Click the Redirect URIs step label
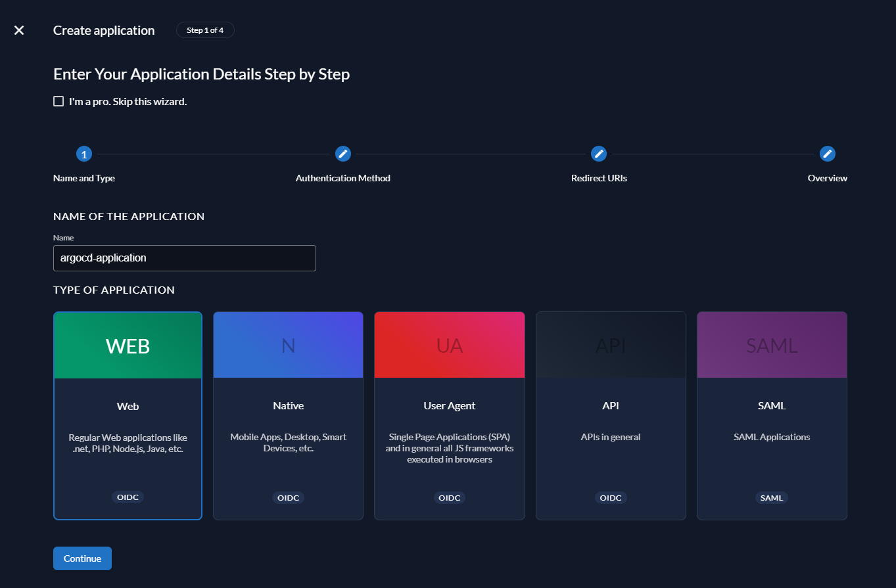 pos(598,178)
